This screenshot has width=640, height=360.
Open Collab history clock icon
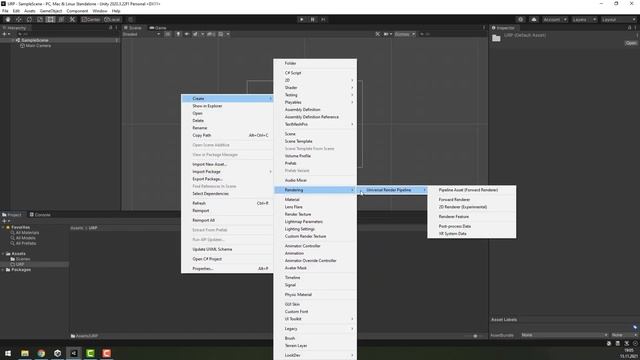point(520,20)
